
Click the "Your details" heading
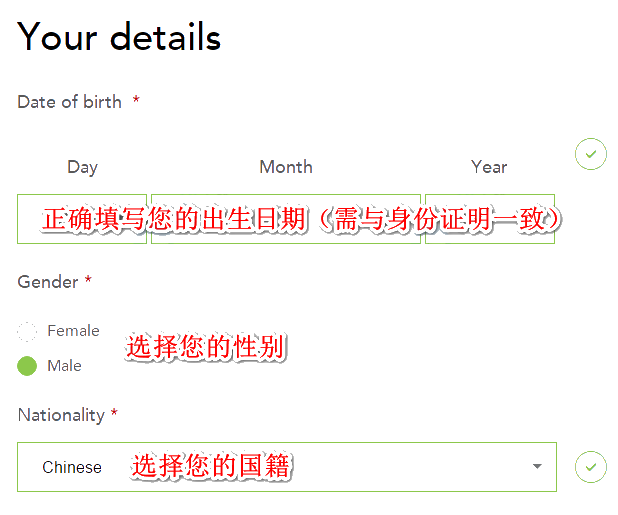119,37
